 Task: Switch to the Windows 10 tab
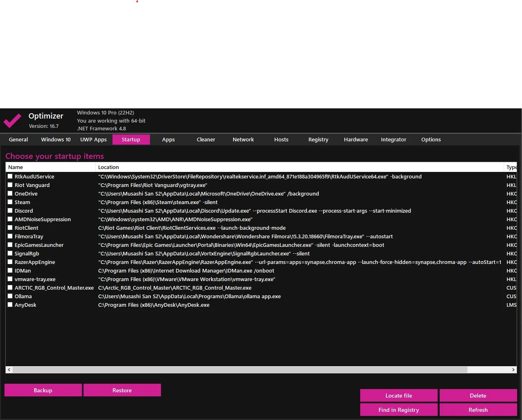point(56,139)
